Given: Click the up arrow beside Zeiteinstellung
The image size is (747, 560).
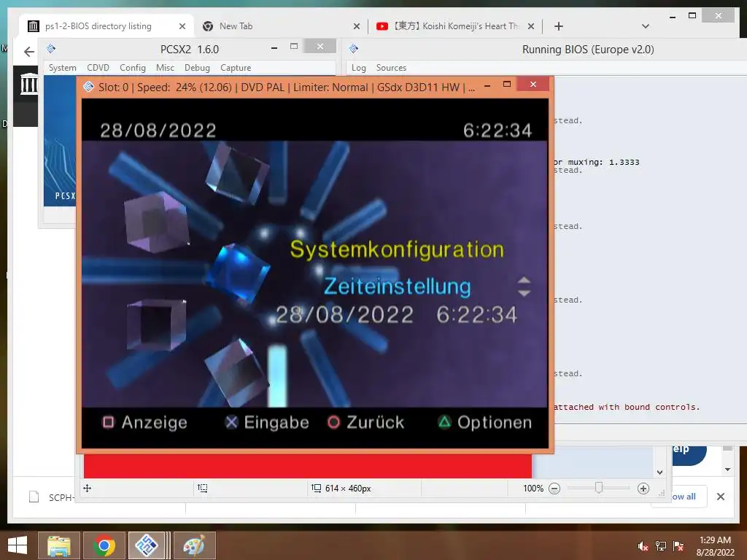Looking at the screenshot, I should [x=524, y=280].
